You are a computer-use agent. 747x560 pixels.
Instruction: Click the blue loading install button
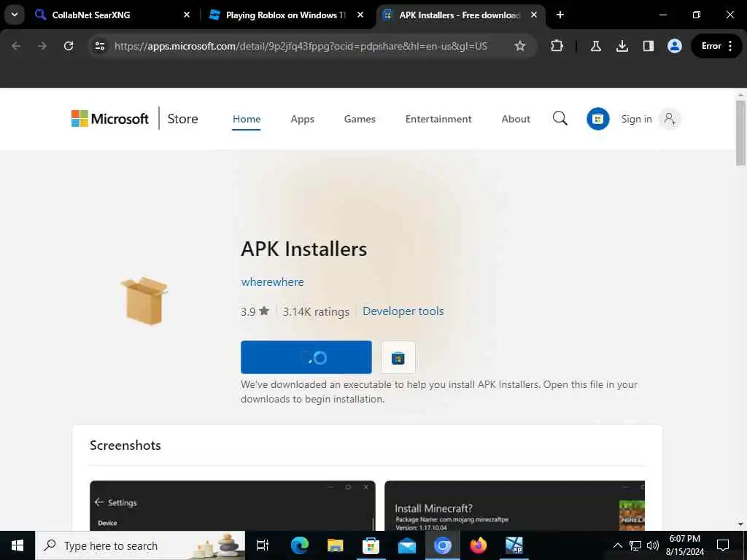(306, 357)
